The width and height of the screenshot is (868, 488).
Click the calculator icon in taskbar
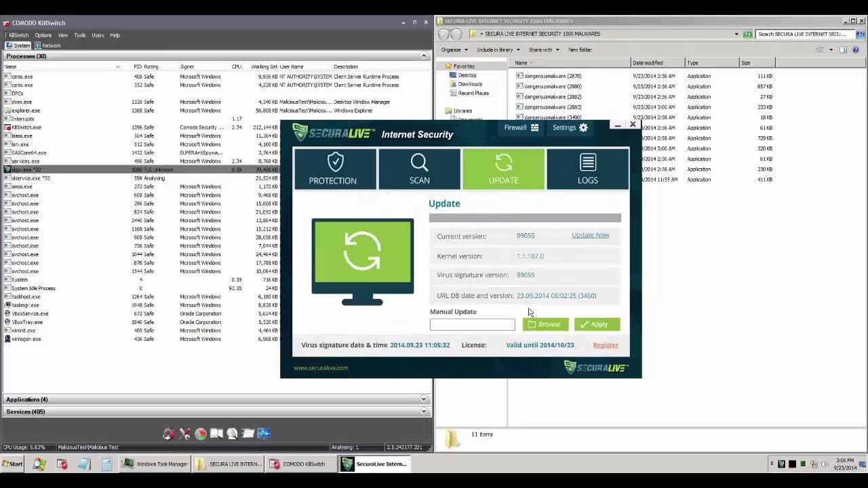click(106, 464)
